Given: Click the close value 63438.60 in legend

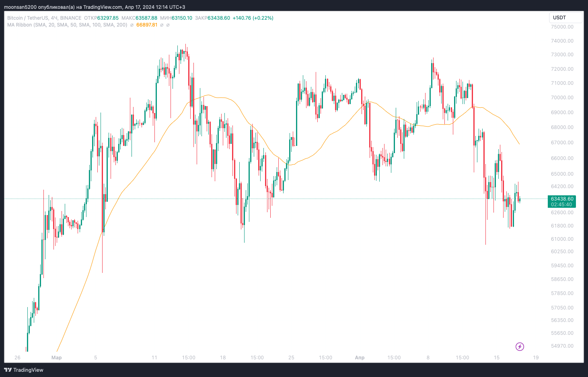Looking at the screenshot, I should pyautogui.click(x=219, y=18).
